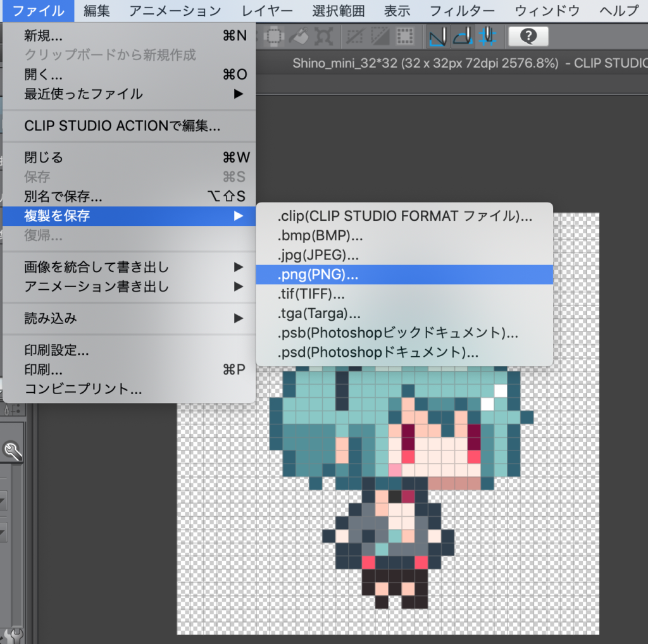648x644 pixels.
Task: Open the sub tool detail wrench icon
Action: (13, 450)
